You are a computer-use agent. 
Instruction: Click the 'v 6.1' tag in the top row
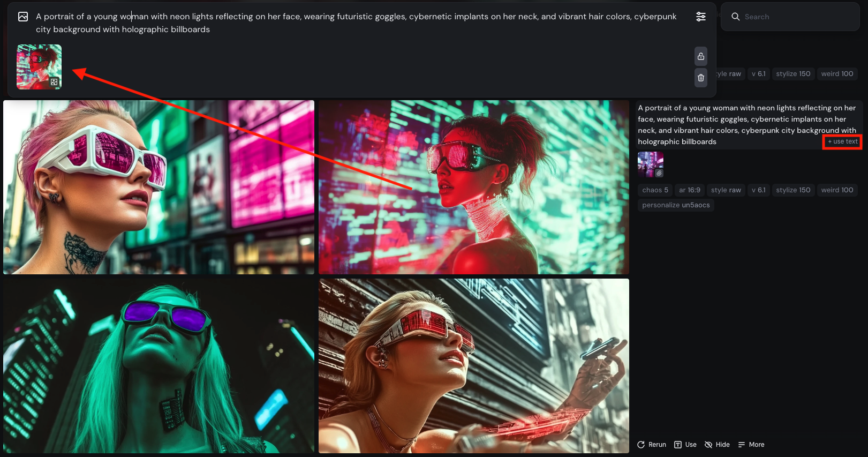758,74
